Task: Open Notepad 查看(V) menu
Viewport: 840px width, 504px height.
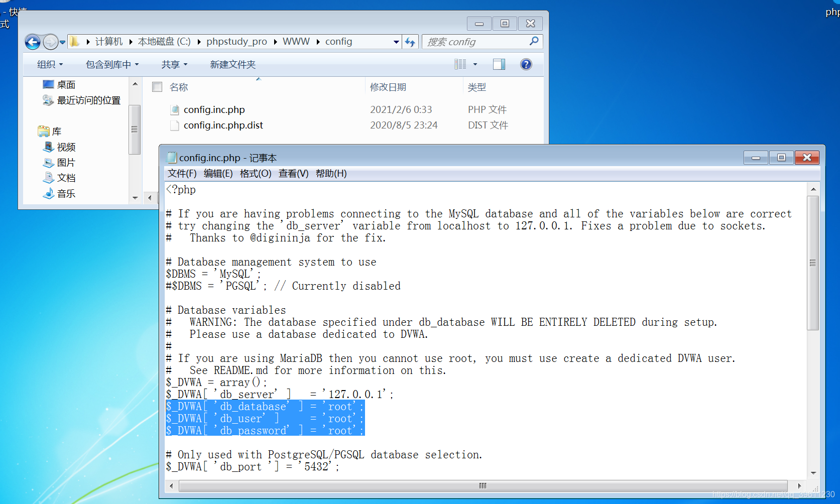Action: pyautogui.click(x=293, y=174)
